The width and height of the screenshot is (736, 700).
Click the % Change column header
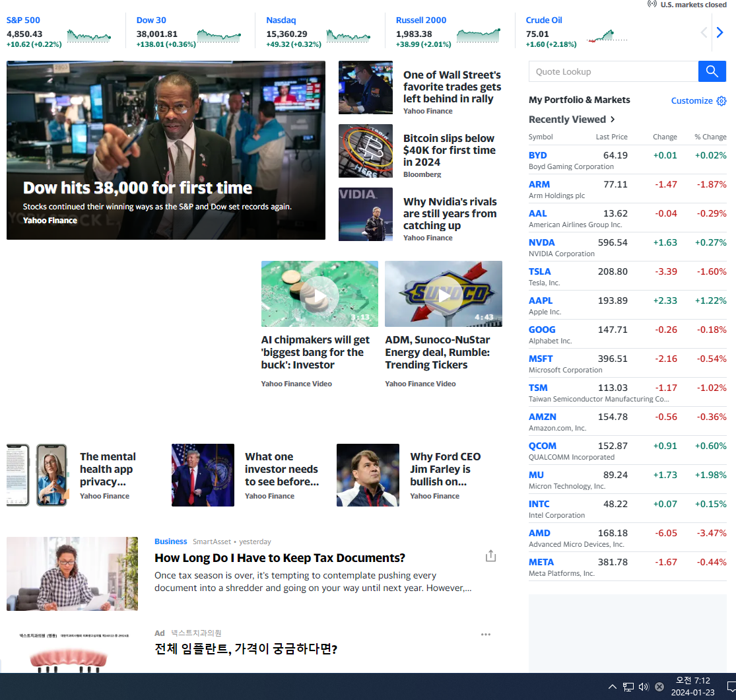click(710, 137)
